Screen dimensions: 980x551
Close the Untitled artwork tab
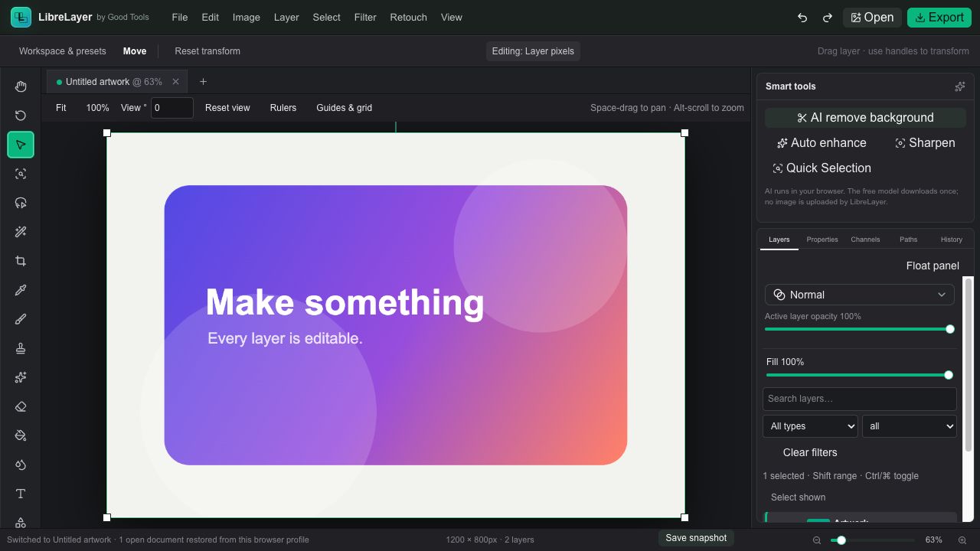click(x=175, y=82)
